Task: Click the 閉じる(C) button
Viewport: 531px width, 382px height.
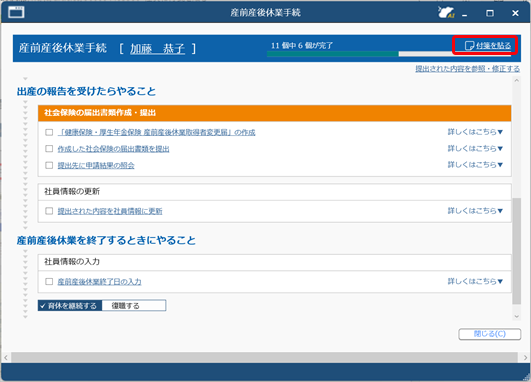Action: (x=490, y=334)
